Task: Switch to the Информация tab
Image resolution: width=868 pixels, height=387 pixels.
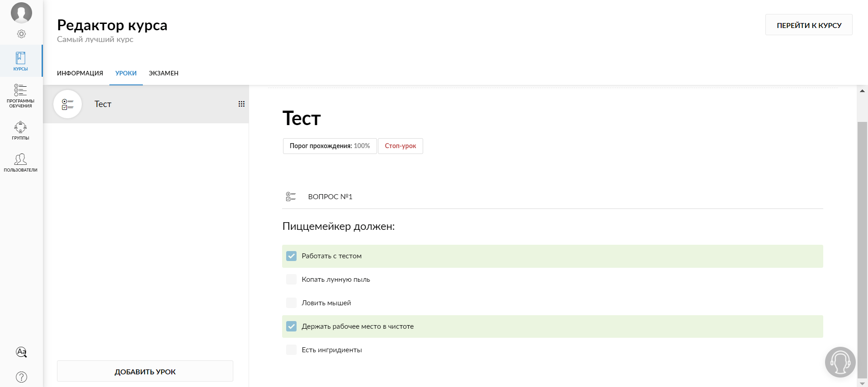Action: (x=80, y=73)
